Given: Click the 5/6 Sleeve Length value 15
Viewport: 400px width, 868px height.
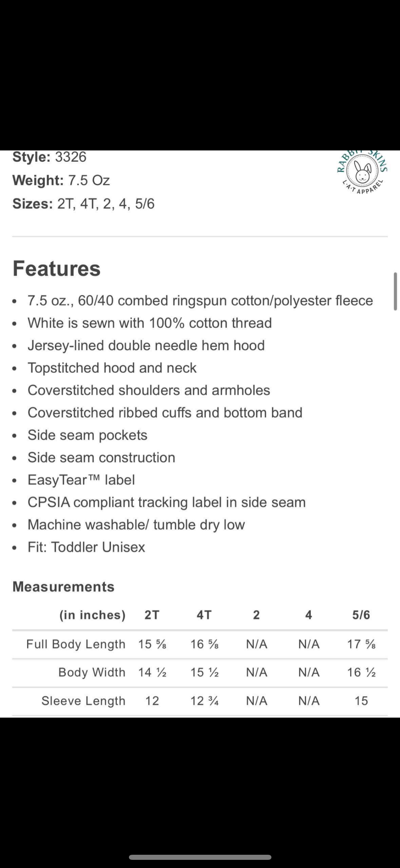Looking at the screenshot, I should [361, 701].
